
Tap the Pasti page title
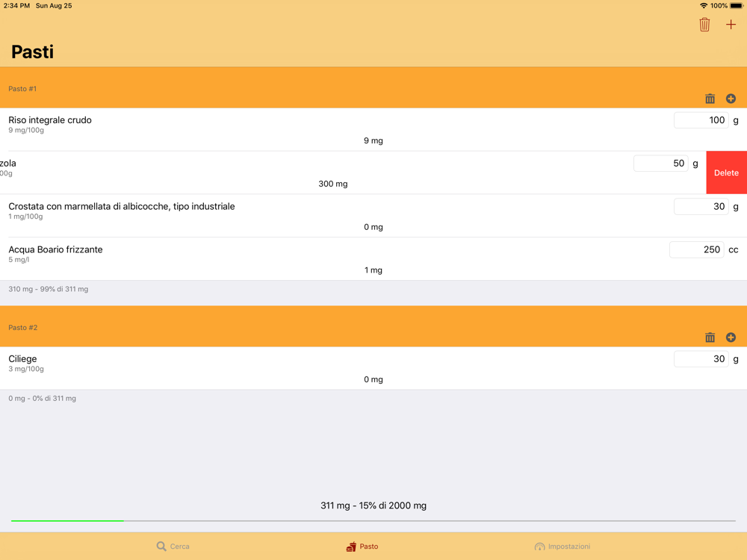32,52
